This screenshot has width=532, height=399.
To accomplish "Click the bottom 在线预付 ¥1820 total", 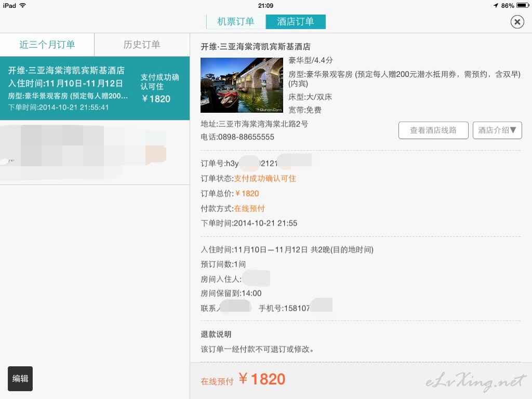I will tap(243, 379).
